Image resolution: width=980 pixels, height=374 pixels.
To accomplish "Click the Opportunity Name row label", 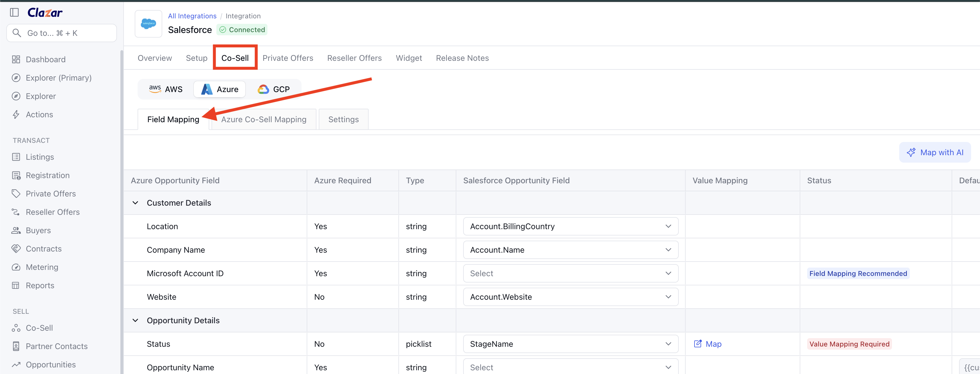I will 180,367.
